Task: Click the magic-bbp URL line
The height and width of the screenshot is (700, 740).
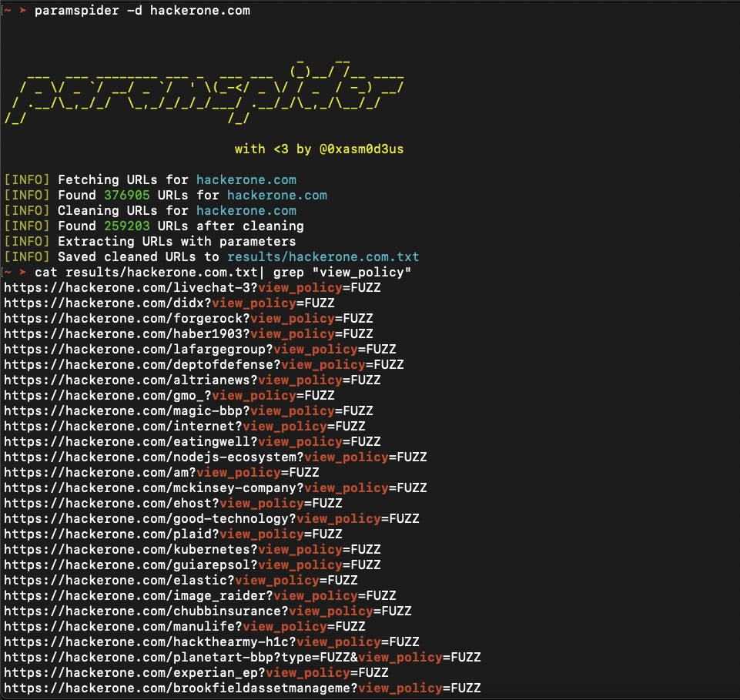Action: click(x=189, y=411)
